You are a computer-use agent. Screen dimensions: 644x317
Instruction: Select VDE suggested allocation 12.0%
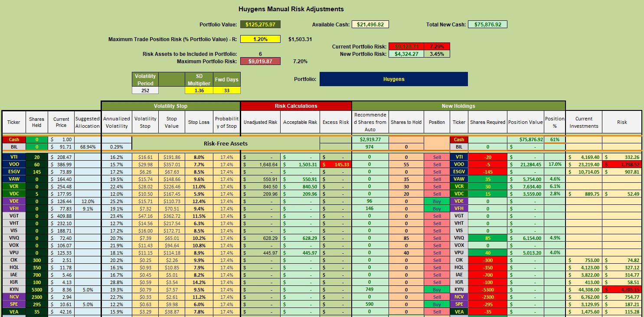click(87, 201)
